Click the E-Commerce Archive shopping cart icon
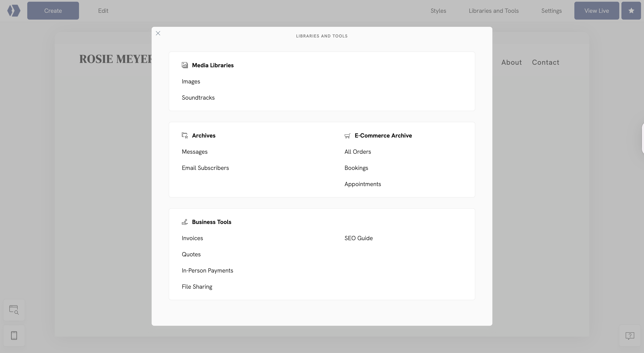This screenshot has height=353, width=644. [347, 135]
